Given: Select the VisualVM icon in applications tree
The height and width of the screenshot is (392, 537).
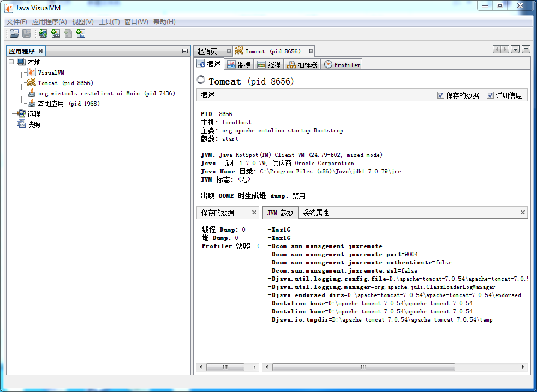Looking at the screenshot, I should point(32,72).
